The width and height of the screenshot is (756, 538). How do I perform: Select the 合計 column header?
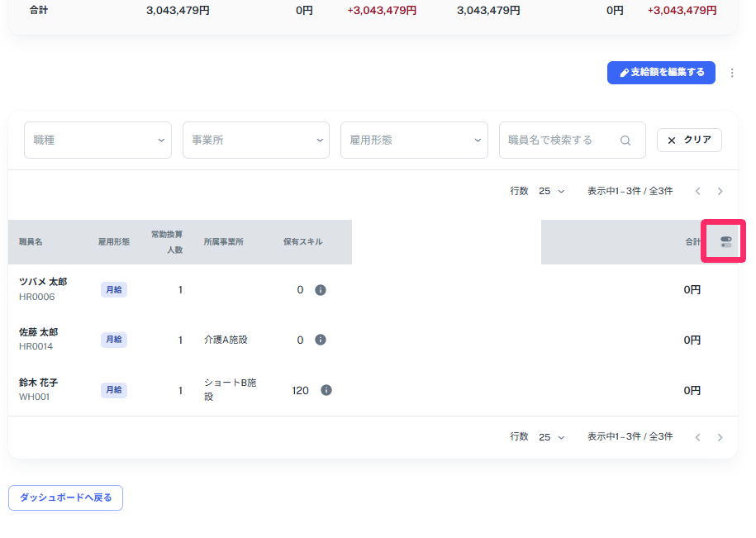pyautogui.click(x=695, y=242)
